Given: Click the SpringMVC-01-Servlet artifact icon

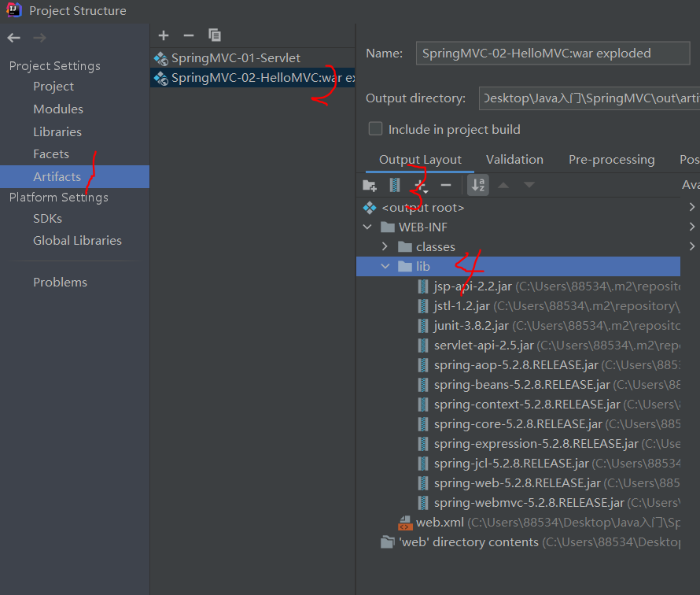Looking at the screenshot, I should point(160,58).
